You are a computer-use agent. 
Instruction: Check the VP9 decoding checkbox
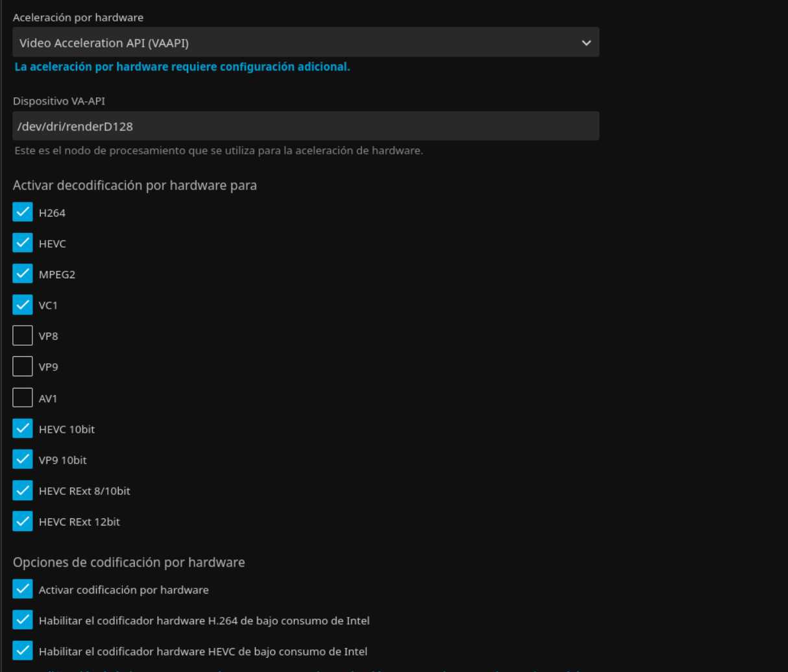coord(23,367)
